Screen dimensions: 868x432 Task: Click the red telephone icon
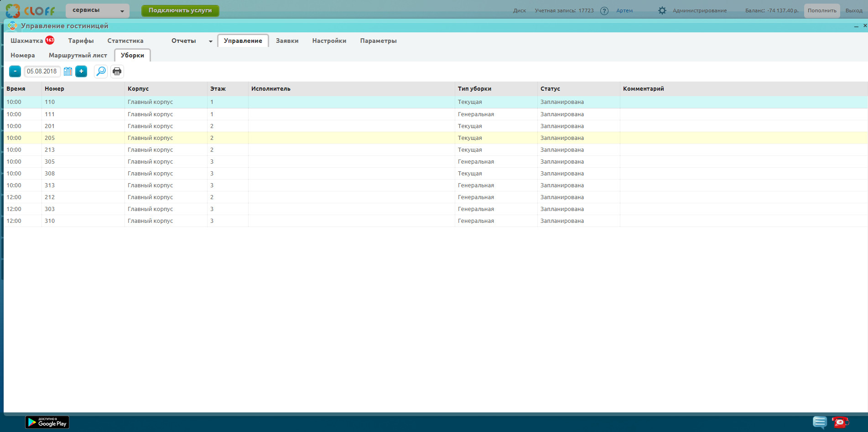pos(840,422)
